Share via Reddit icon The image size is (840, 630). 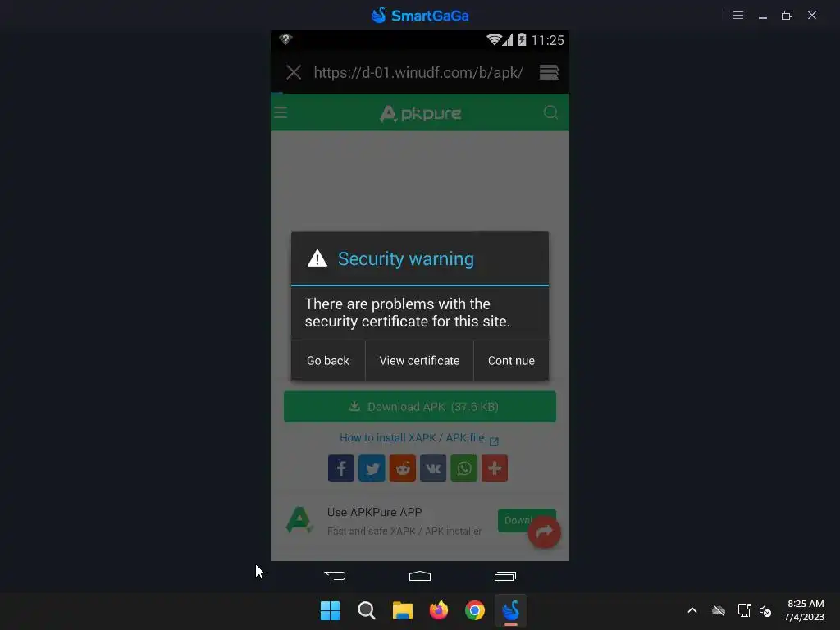[402, 468]
